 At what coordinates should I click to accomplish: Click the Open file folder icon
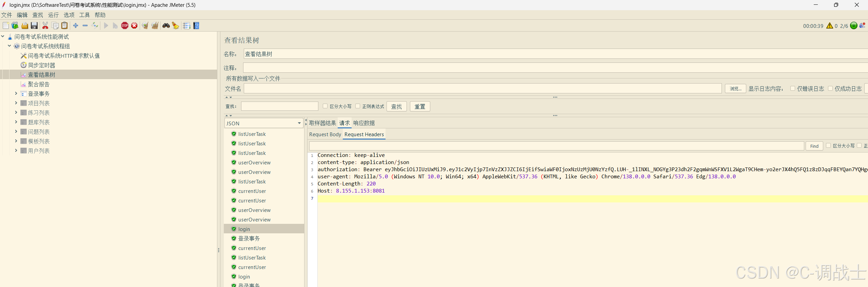point(24,25)
